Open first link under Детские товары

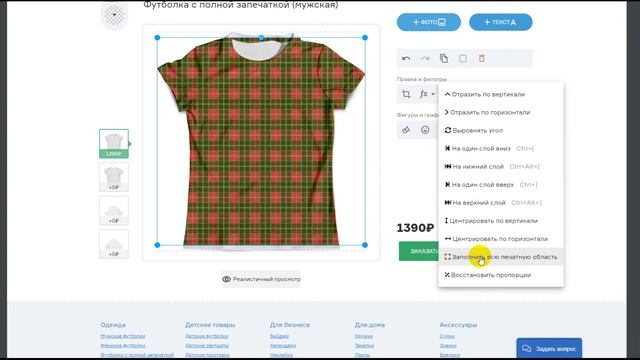tap(207, 336)
